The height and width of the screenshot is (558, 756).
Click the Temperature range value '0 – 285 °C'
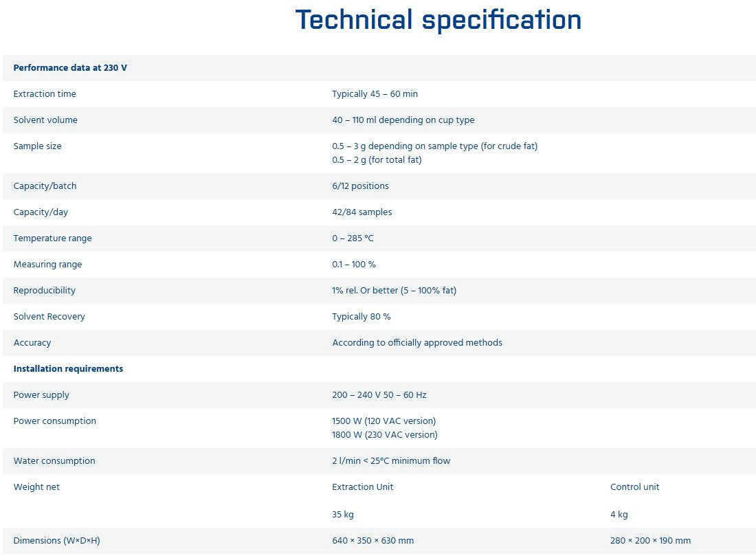353,238
